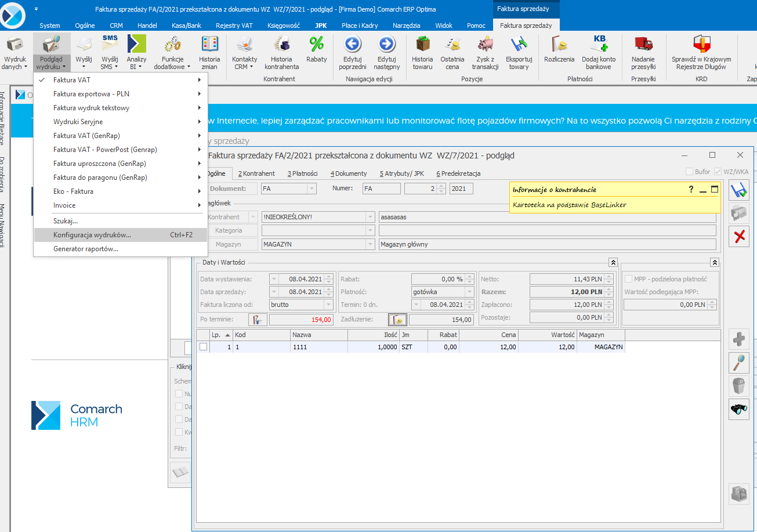Screen dimensions: 757x532
Task: Click Nadanie przesyłki truck icon
Action: click(x=643, y=45)
